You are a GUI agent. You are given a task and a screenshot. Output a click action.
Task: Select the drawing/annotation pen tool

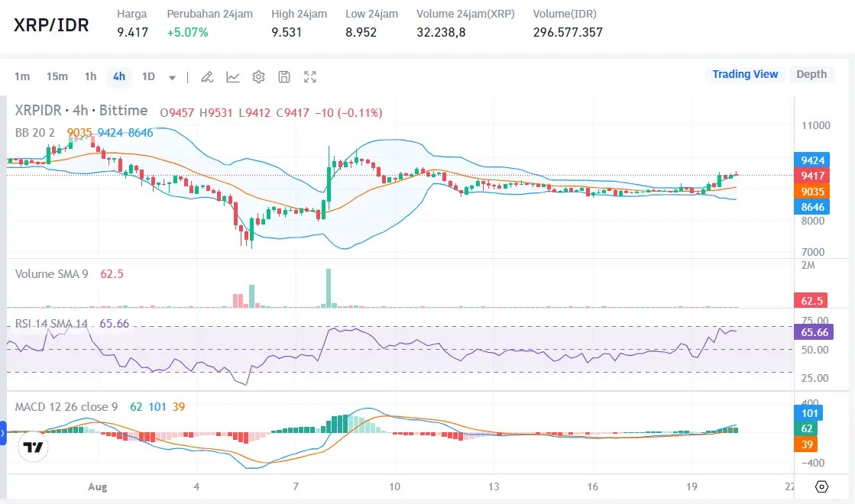click(206, 76)
